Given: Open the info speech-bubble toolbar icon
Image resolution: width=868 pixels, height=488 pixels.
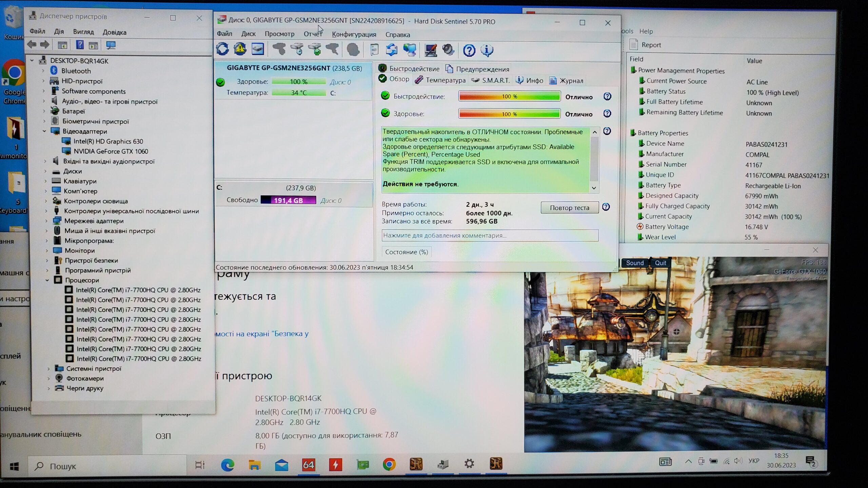Looking at the screenshot, I should 487,50.
